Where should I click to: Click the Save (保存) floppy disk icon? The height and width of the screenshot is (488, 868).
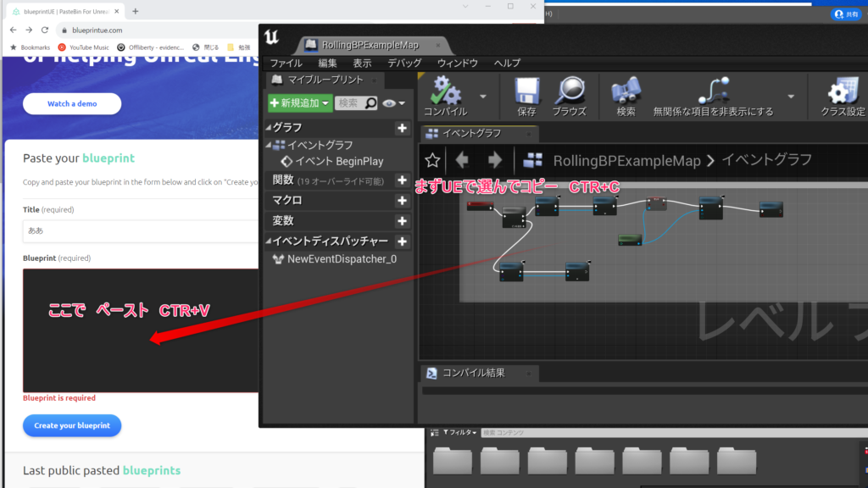pos(526,91)
